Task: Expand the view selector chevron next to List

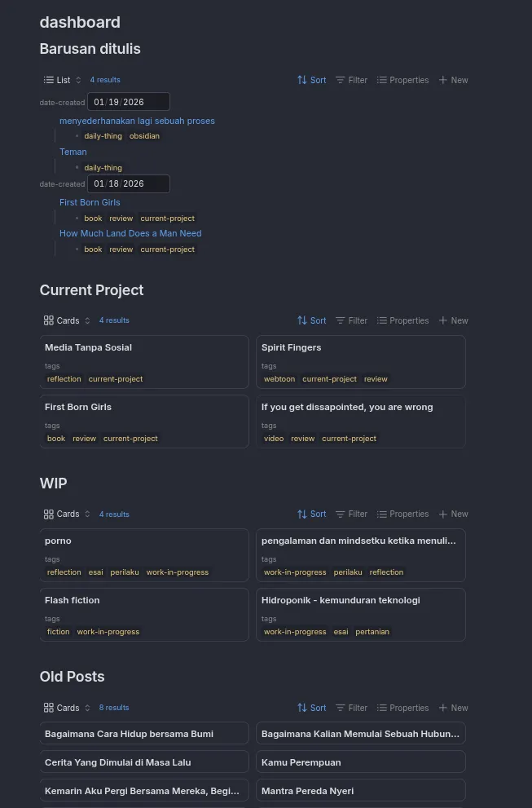Action: point(78,80)
